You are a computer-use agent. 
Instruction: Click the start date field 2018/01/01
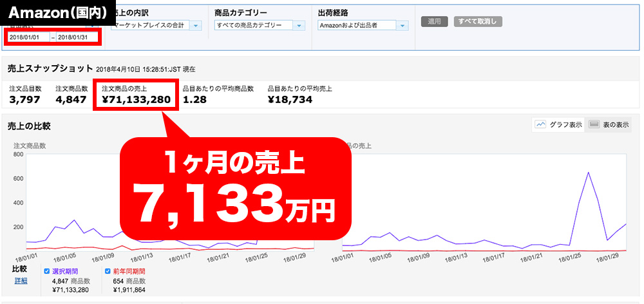click(x=29, y=37)
